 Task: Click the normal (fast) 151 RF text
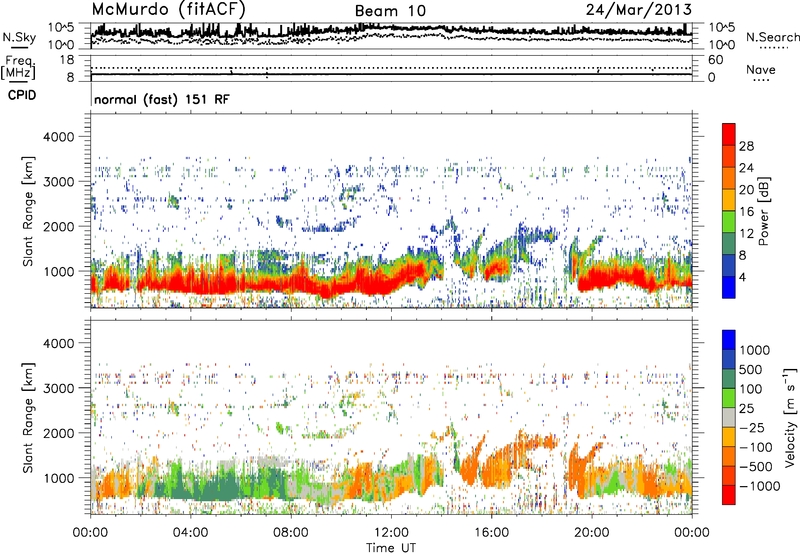(162, 99)
